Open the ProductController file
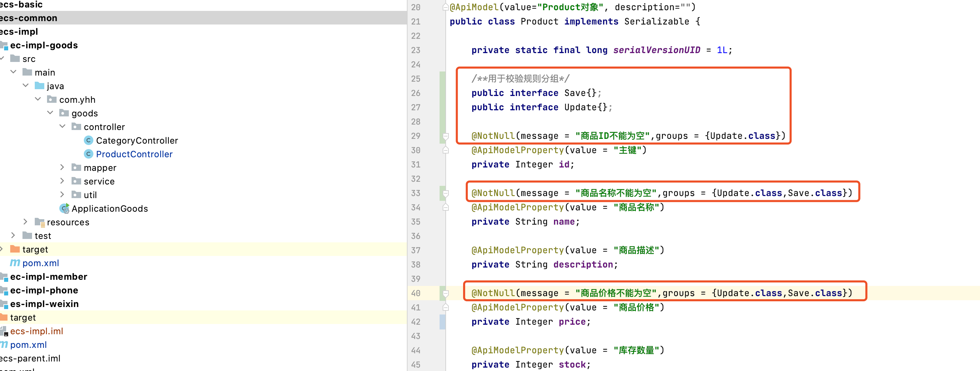Screen dimensions: 980x371 (134, 154)
